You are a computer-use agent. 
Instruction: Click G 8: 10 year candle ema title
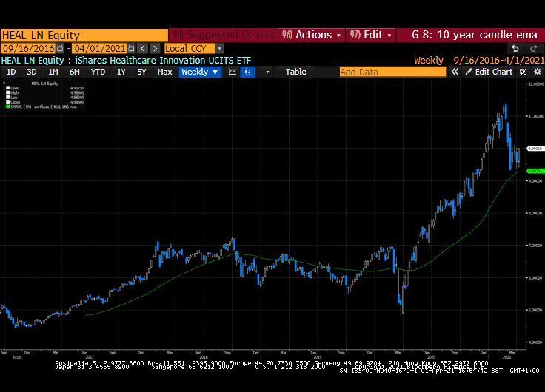pyautogui.click(x=475, y=35)
